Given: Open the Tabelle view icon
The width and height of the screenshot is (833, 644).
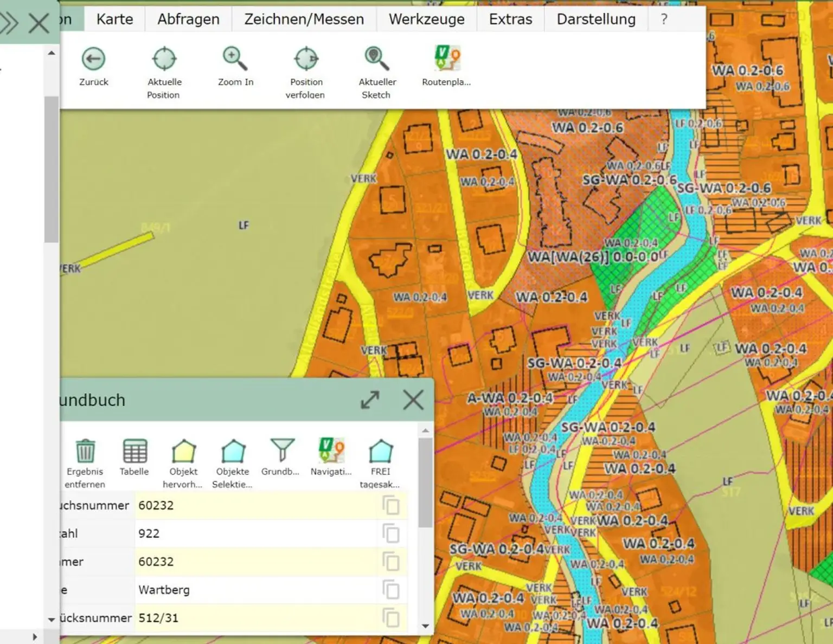Looking at the screenshot, I should (x=134, y=451).
